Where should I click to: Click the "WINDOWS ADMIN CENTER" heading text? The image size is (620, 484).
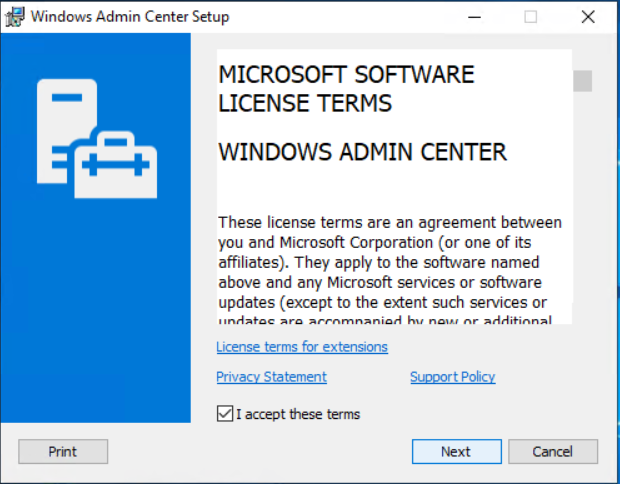coord(362,152)
